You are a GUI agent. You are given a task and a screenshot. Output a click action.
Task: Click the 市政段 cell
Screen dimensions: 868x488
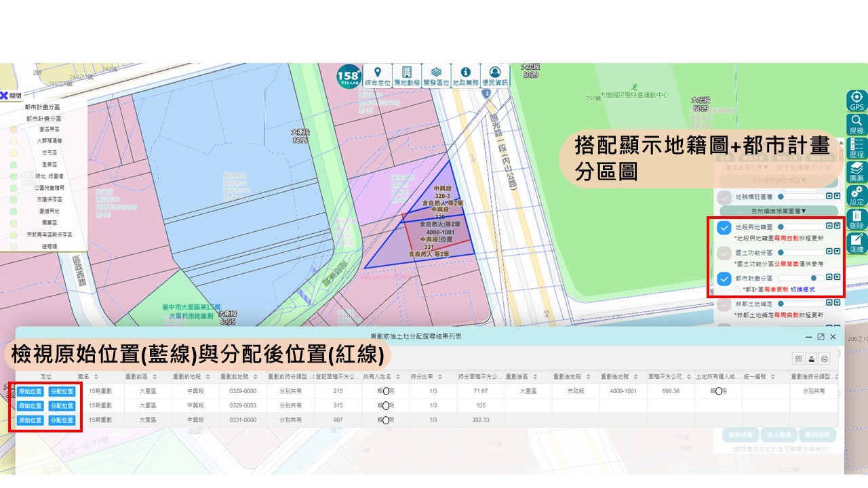point(575,391)
